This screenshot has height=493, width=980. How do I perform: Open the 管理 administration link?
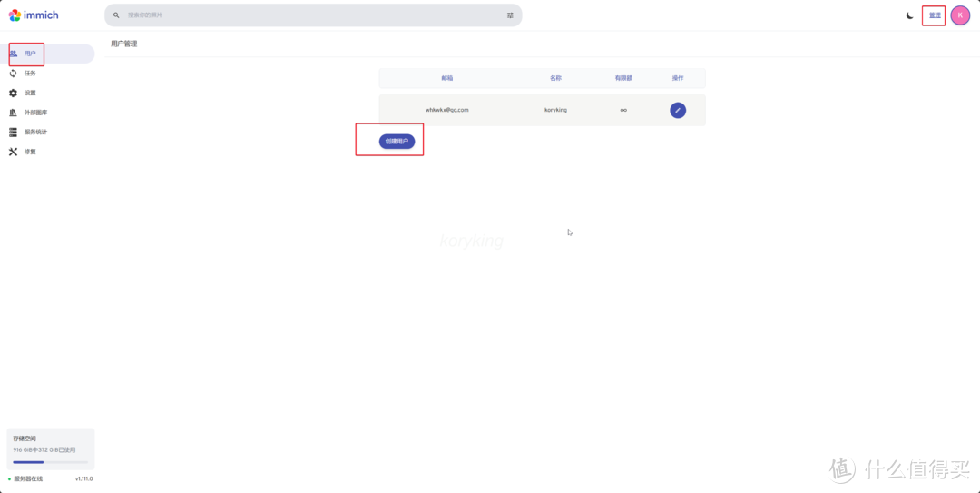click(935, 15)
